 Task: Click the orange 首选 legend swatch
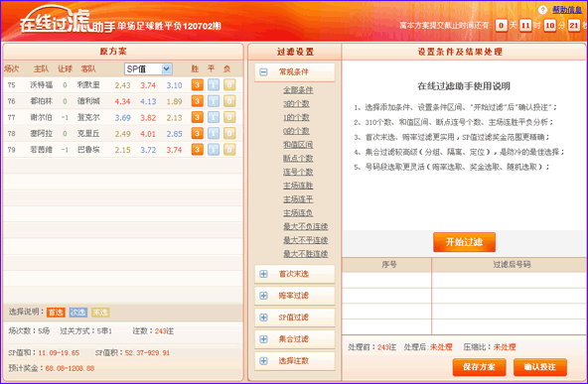56,313
